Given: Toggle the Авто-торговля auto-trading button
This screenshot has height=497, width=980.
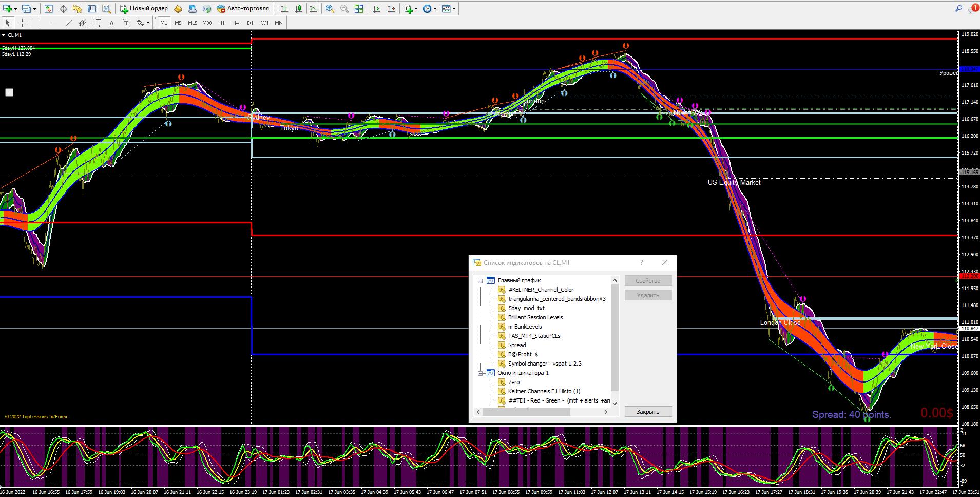Looking at the screenshot, I should tap(243, 9).
